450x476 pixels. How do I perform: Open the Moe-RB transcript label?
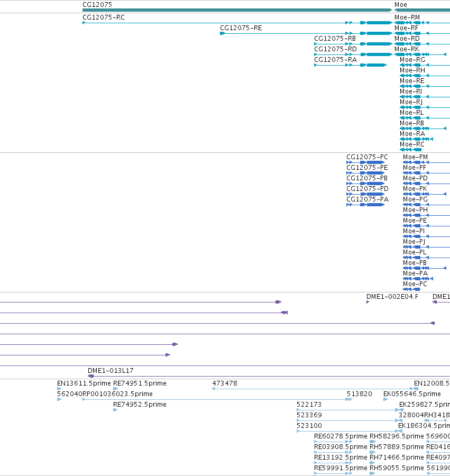412,123
